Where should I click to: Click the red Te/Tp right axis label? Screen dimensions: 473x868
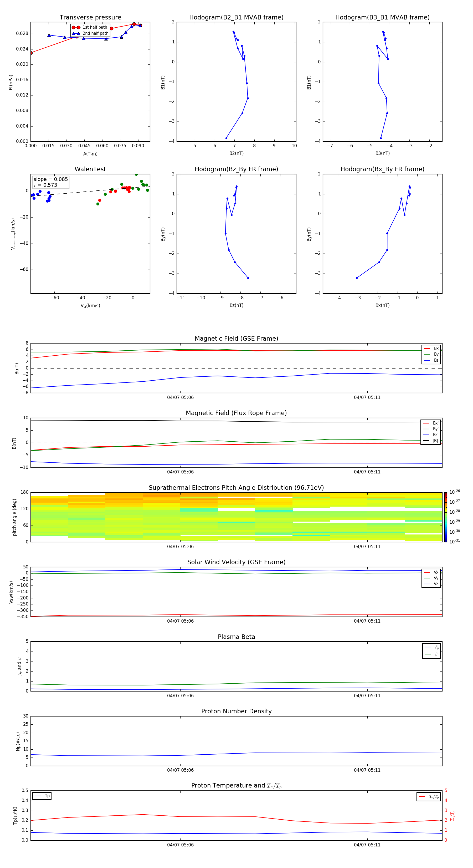coord(453,815)
